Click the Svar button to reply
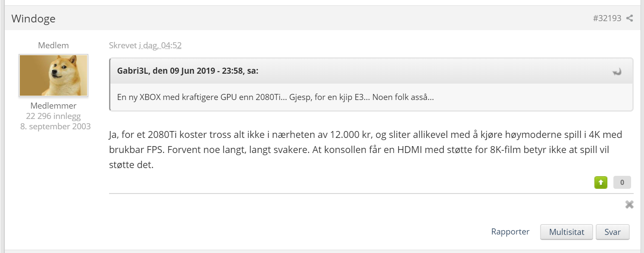The image size is (644, 253). pyautogui.click(x=613, y=232)
